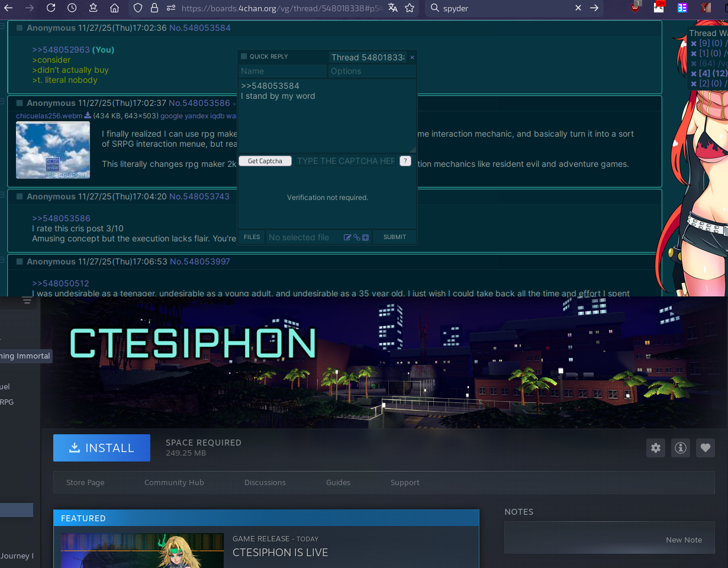Unwatch the [9] (0) watched thread
The image size is (728, 568).
pos(694,43)
